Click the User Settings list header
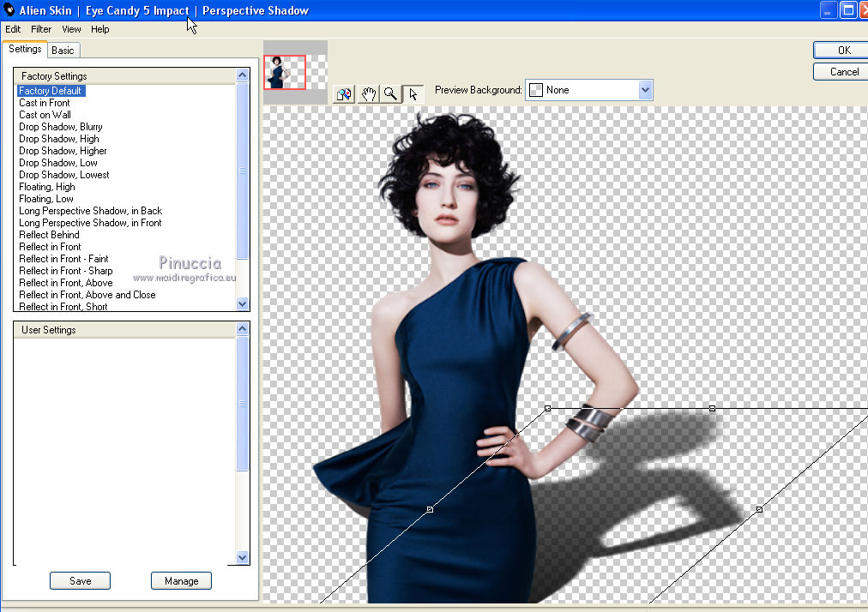This screenshot has height=612, width=868. point(125,330)
